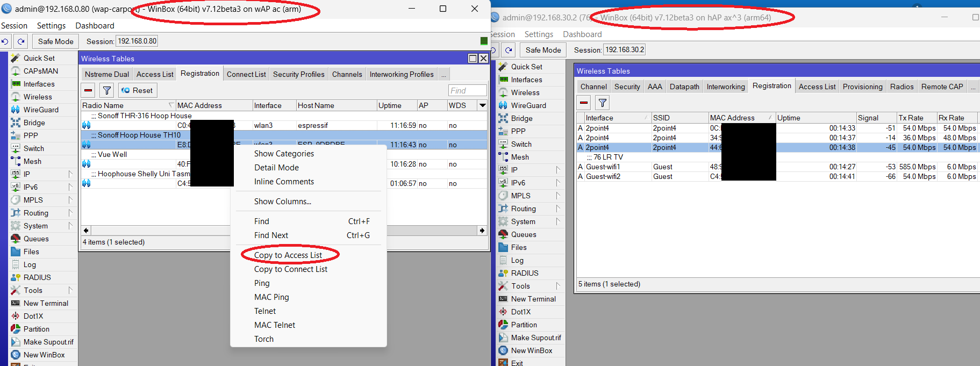Select the espressif host row in left table
Viewport: 980px width, 366px height.
click(x=284, y=125)
